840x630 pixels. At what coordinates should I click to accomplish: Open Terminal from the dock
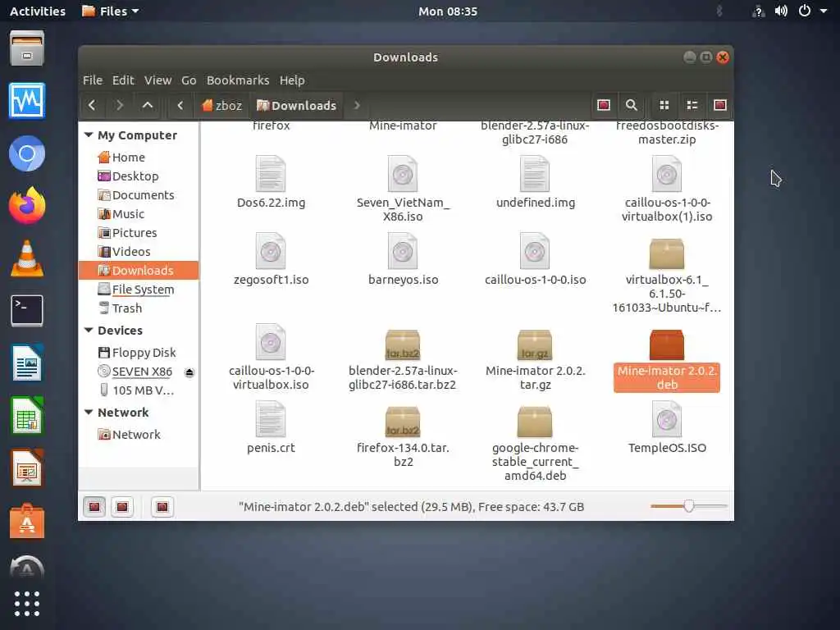tap(27, 311)
